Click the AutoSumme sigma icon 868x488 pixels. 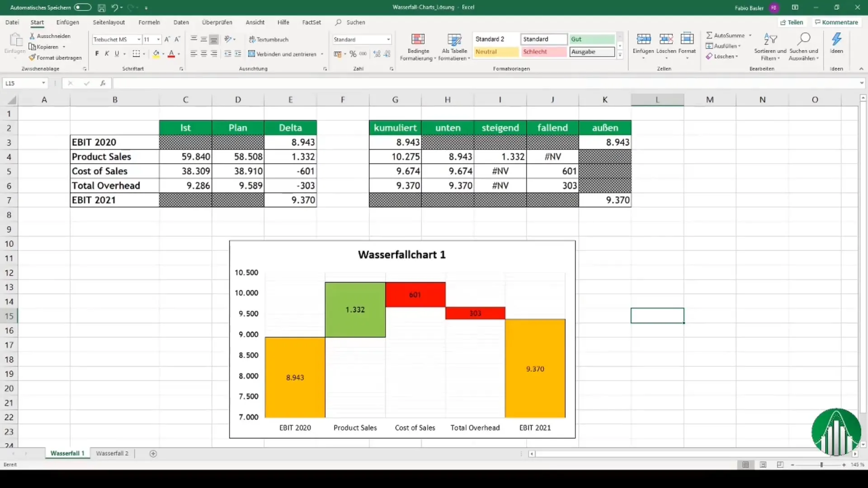[709, 35]
